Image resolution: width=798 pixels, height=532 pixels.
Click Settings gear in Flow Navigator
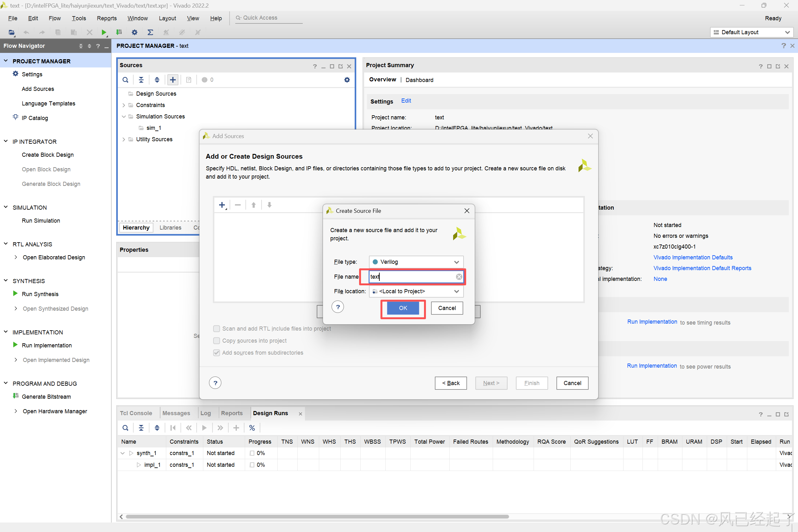coord(16,73)
